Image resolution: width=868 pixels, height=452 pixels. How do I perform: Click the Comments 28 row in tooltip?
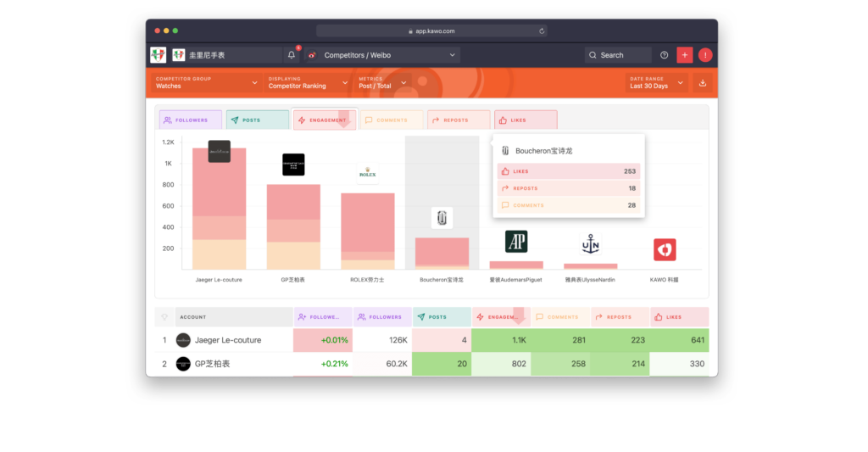click(x=569, y=205)
